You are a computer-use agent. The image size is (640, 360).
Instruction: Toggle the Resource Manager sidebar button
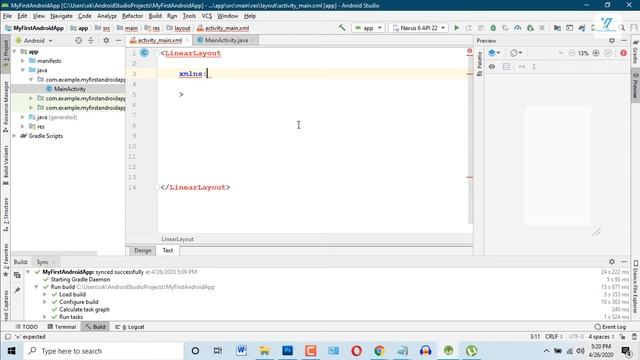pos(5,106)
